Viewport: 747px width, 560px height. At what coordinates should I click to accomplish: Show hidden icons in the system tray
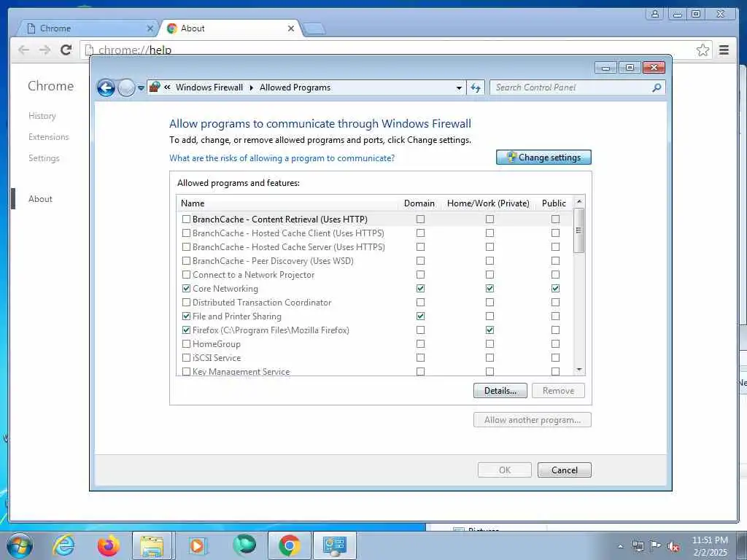click(620, 546)
